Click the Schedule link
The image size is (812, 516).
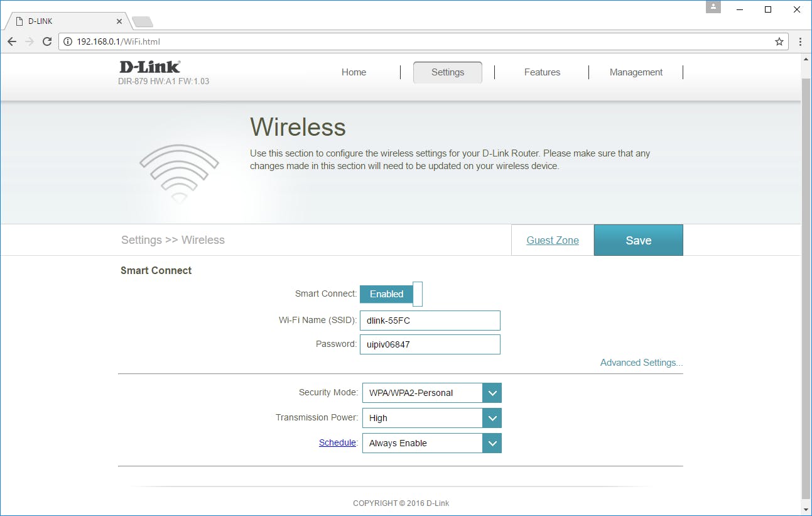(337, 442)
